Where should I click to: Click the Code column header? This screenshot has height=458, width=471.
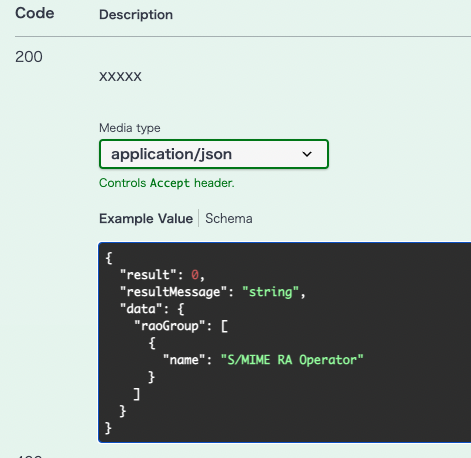[x=35, y=13]
